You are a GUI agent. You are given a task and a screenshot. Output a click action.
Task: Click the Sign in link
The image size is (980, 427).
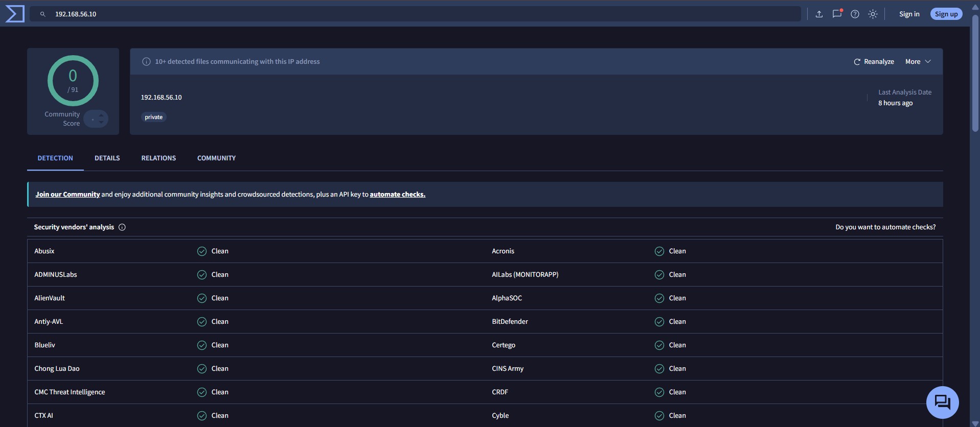tap(909, 14)
